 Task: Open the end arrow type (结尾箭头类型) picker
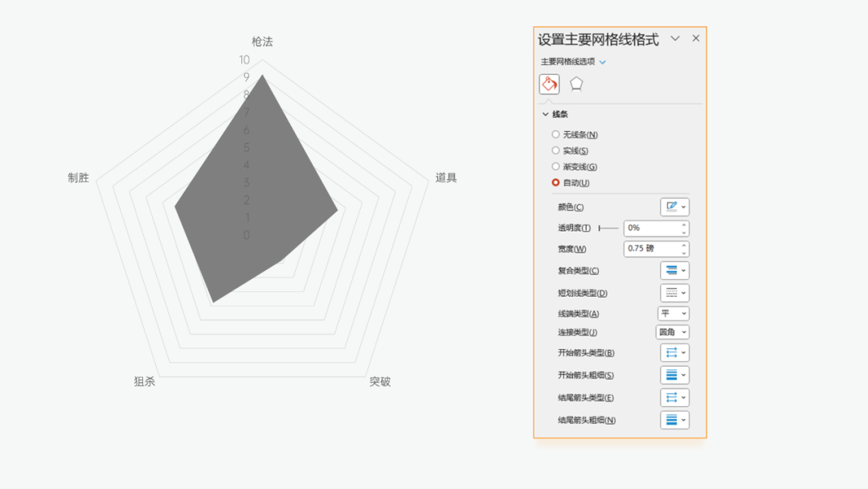pyautogui.click(x=674, y=398)
